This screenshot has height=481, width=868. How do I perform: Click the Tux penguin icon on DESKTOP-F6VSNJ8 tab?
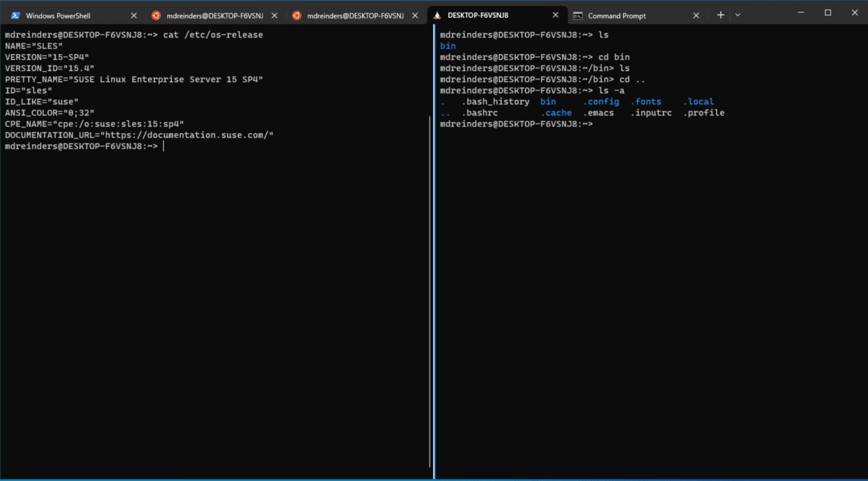tap(437, 15)
